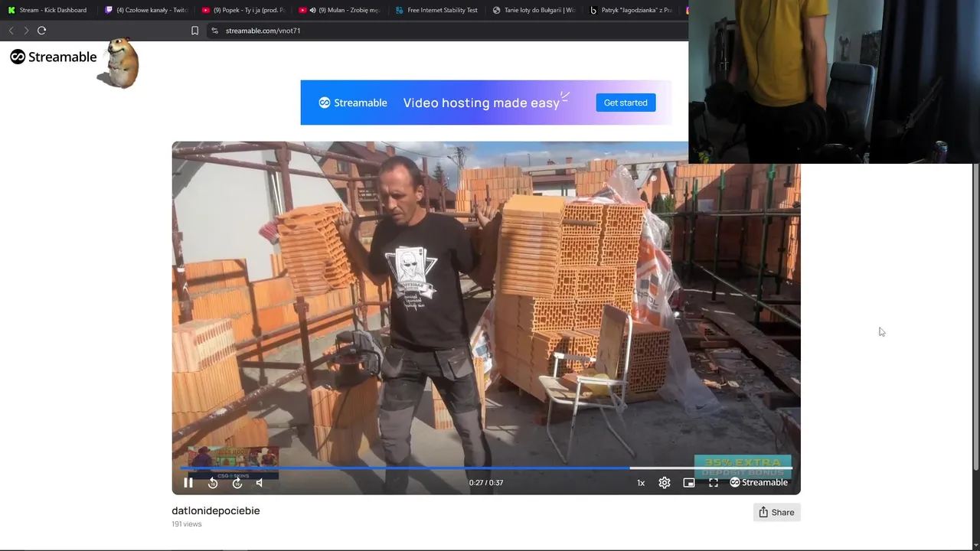The height and width of the screenshot is (551, 980).
Task: Open video settings gear
Action: pyautogui.click(x=665, y=483)
